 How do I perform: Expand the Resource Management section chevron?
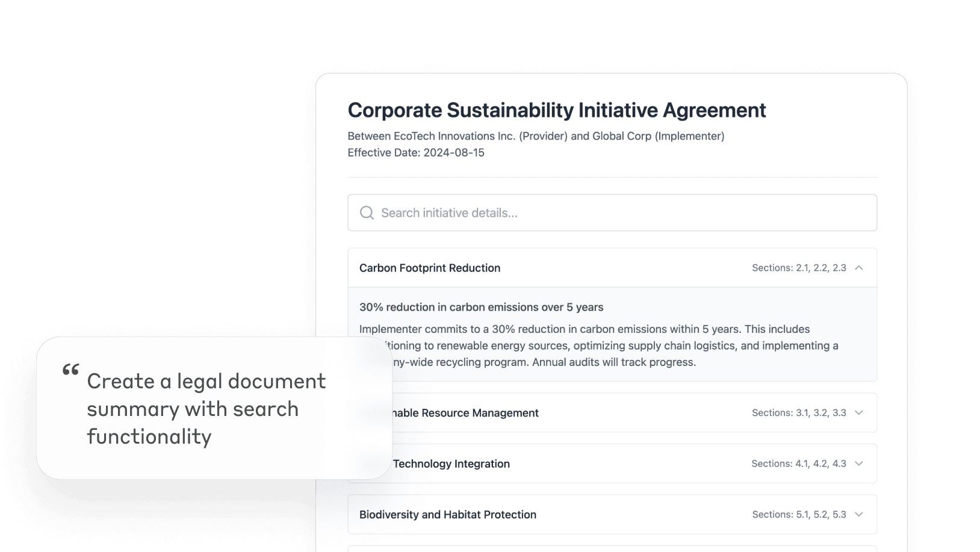(x=858, y=413)
